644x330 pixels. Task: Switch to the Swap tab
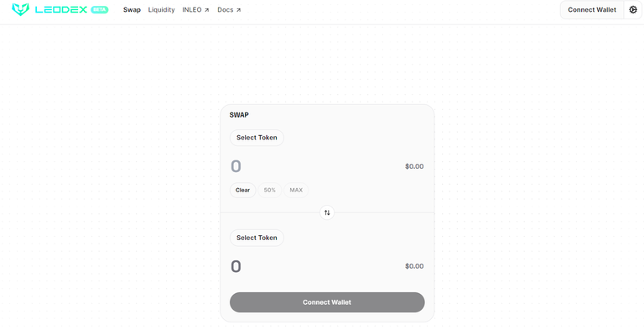(x=132, y=9)
